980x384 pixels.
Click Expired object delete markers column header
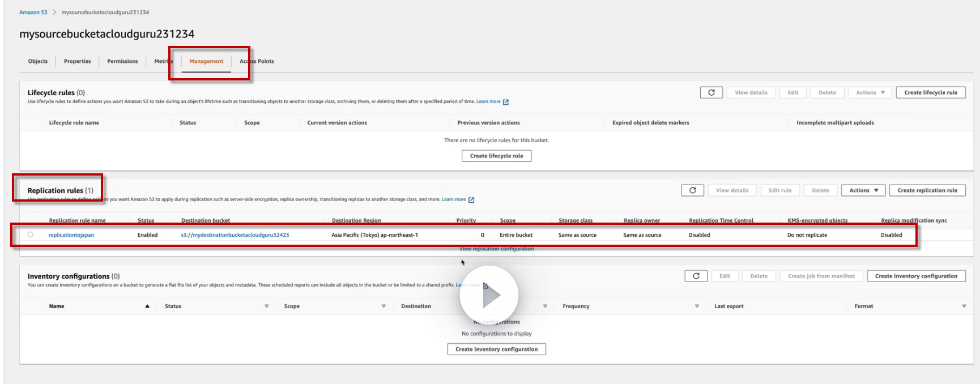click(x=651, y=123)
